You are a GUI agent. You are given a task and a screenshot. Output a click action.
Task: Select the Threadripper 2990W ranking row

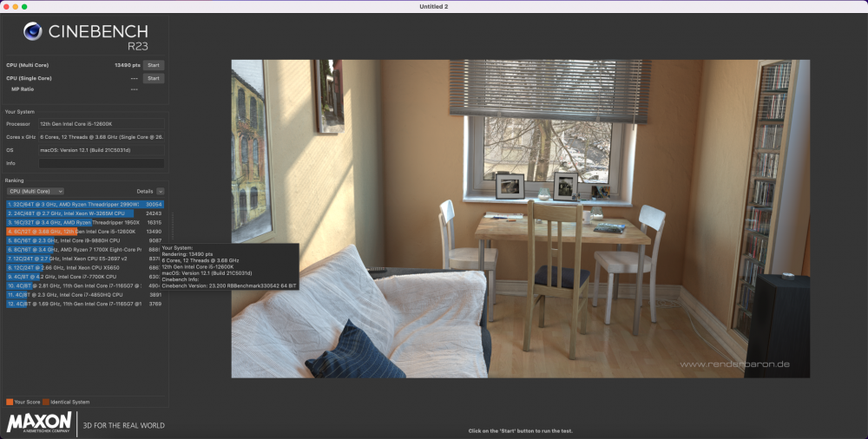coord(85,204)
